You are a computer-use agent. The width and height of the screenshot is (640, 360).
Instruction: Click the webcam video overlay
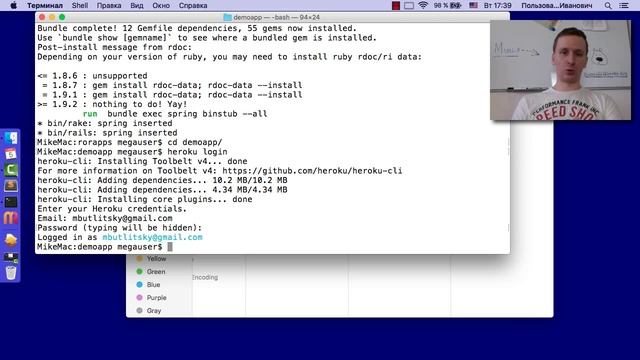click(x=560, y=70)
